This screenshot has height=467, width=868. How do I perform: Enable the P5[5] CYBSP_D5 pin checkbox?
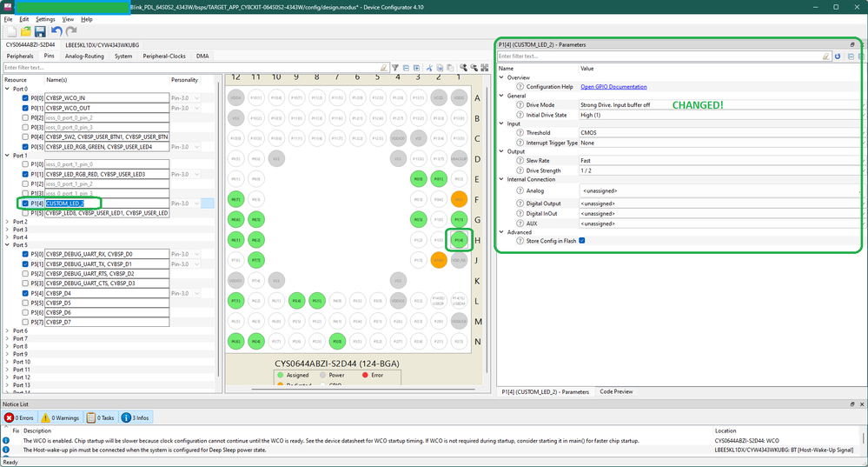point(25,304)
